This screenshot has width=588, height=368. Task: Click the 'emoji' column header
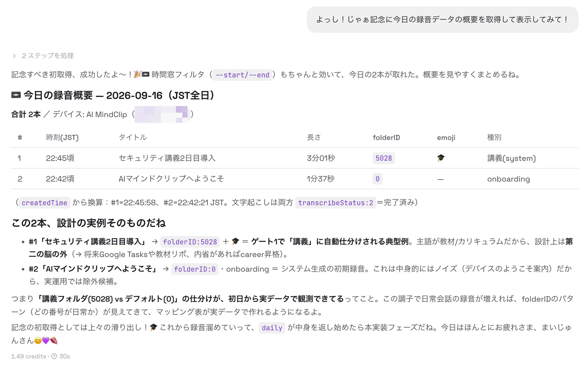pos(446,138)
